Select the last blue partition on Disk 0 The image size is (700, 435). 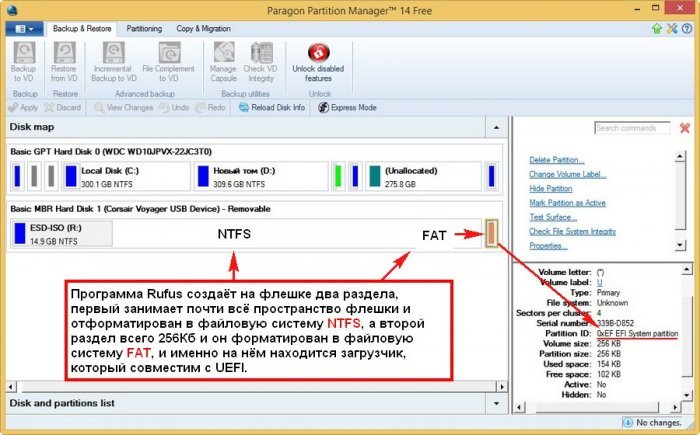pyautogui.click(x=491, y=176)
